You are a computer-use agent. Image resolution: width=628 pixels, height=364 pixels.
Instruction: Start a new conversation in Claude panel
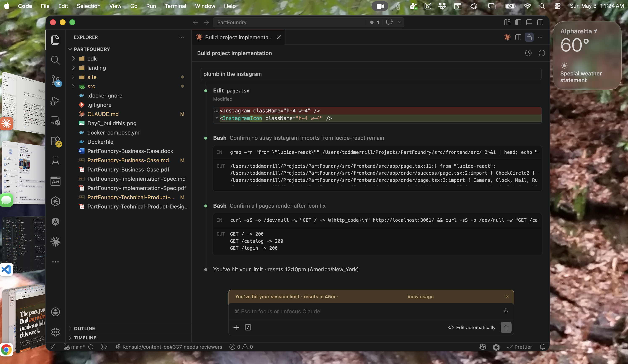542,53
